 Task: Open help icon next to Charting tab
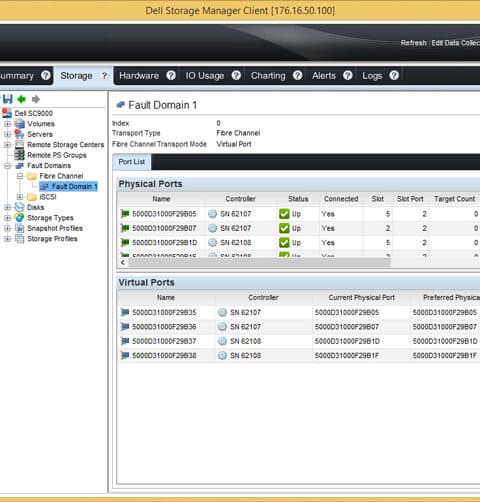[x=298, y=76]
